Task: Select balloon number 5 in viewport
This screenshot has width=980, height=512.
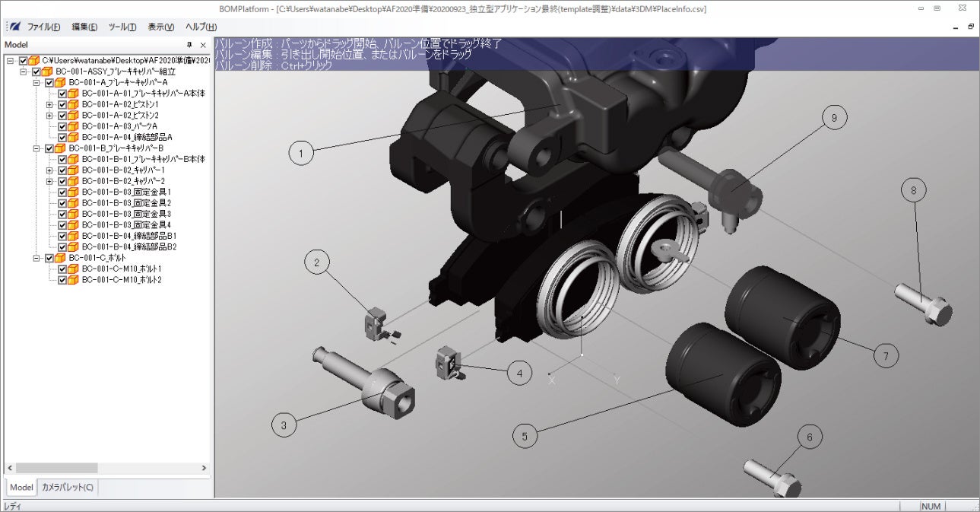Action: point(525,436)
